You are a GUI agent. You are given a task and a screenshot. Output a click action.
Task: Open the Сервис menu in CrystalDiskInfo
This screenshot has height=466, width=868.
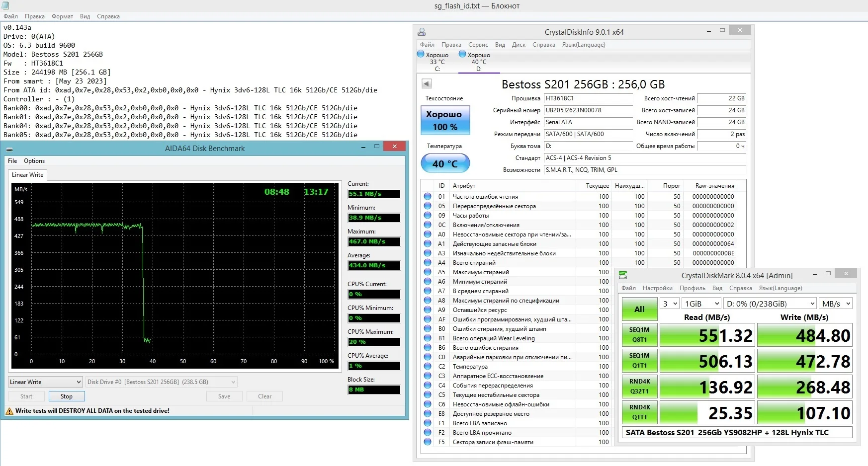(x=478, y=45)
